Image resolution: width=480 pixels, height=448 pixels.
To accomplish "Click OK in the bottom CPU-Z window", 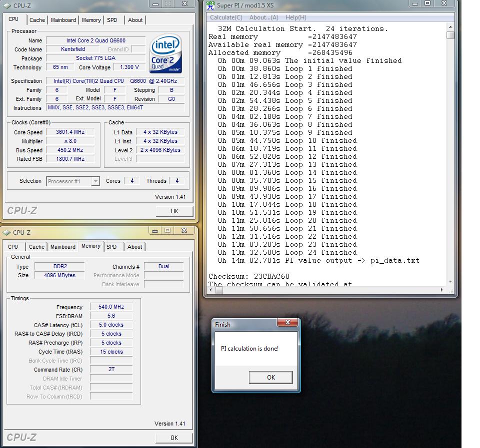I will pyautogui.click(x=174, y=438).
